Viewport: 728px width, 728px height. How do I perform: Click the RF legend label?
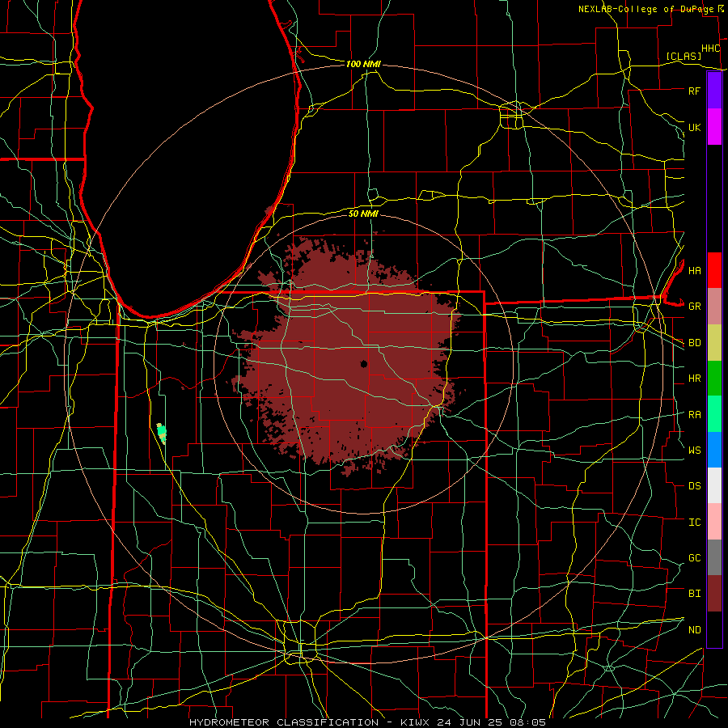694,91
